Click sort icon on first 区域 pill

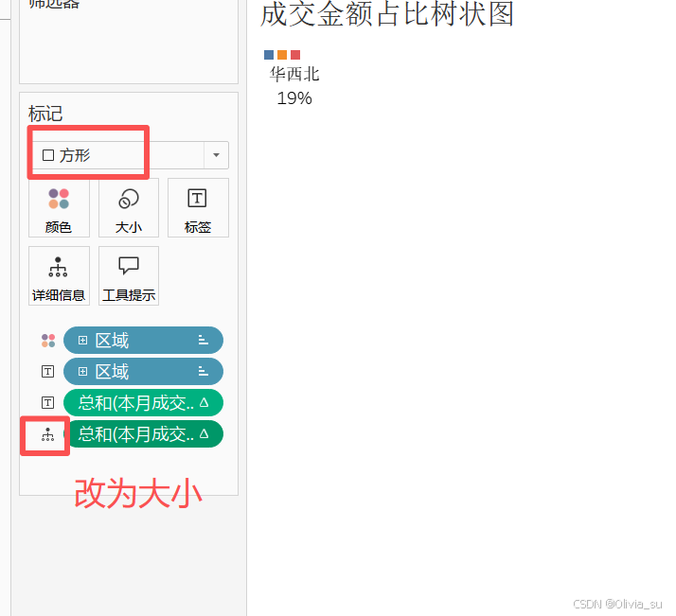[x=203, y=340]
